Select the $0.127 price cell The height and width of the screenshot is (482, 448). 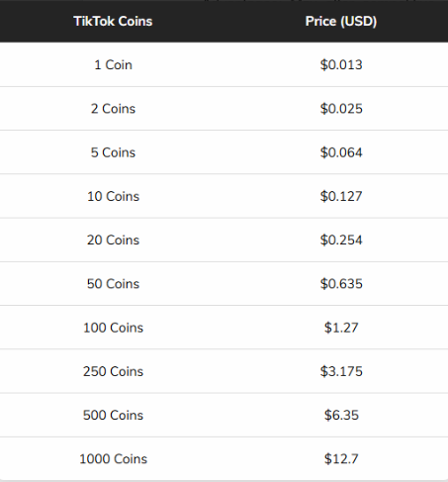(x=341, y=196)
